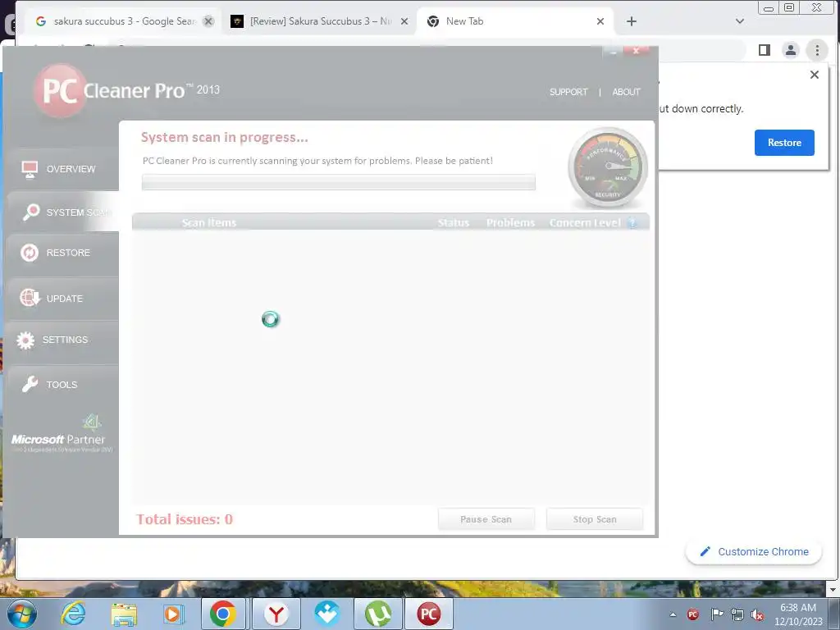Click the Microsoft Partner badge
Image resolution: width=840 pixels, height=630 pixels.
click(62, 434)
